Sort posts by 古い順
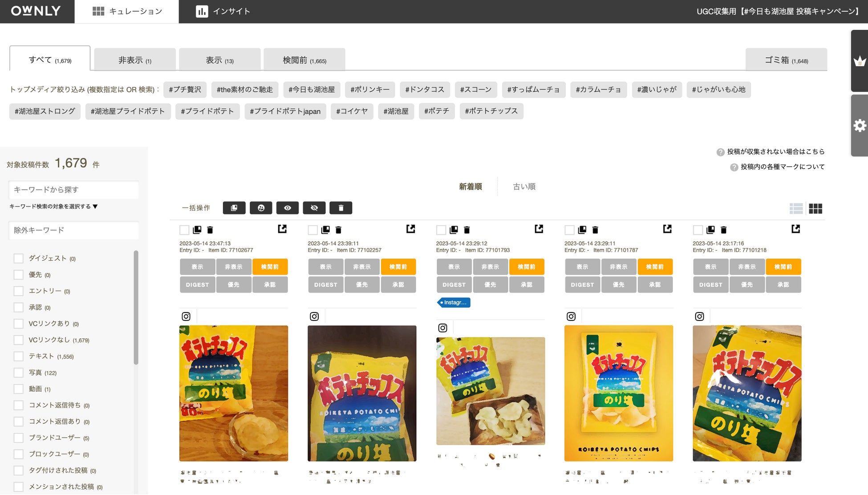Image resolution: width=868 pixels, height=495 pixels. [524, 187]
